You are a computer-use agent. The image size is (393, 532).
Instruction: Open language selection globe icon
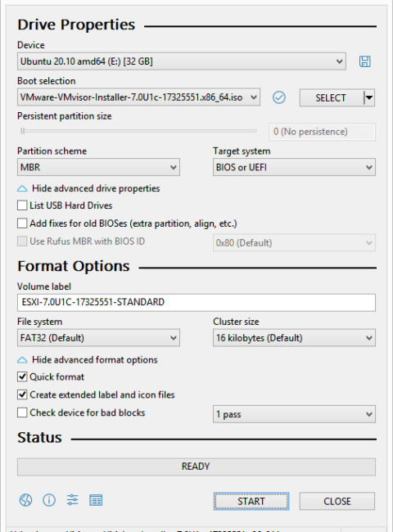click(x=26, y=500)
